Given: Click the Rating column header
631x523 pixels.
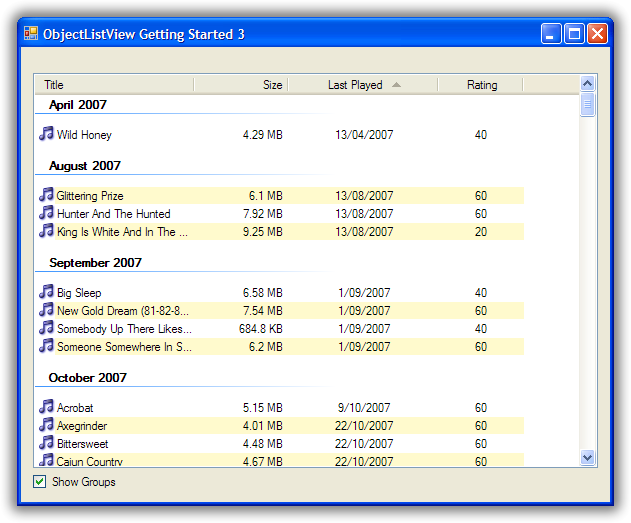Looking at the screenshot, I should point(481,85).
